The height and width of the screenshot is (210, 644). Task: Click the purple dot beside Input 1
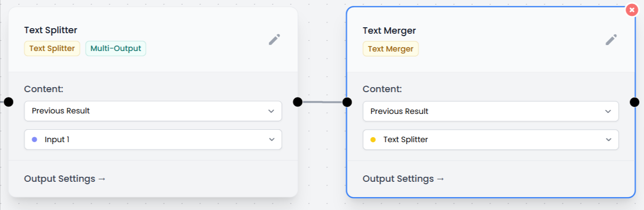(34, 140)
